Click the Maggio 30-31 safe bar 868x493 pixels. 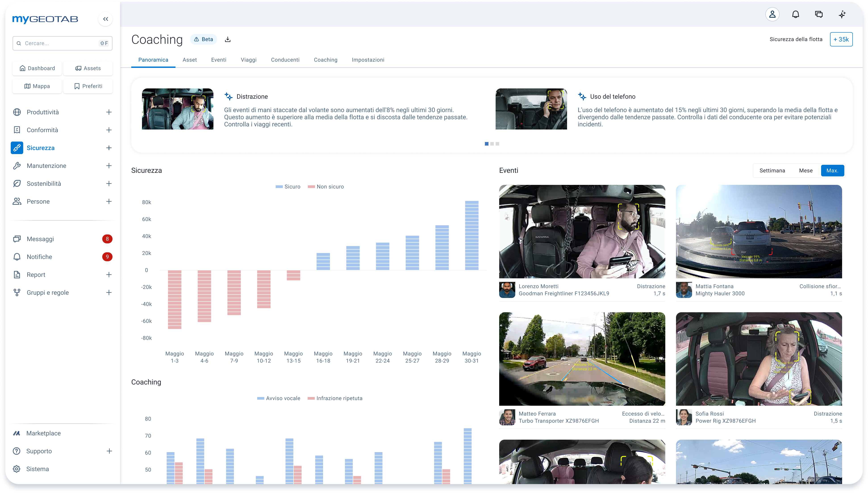click(472, 235)
